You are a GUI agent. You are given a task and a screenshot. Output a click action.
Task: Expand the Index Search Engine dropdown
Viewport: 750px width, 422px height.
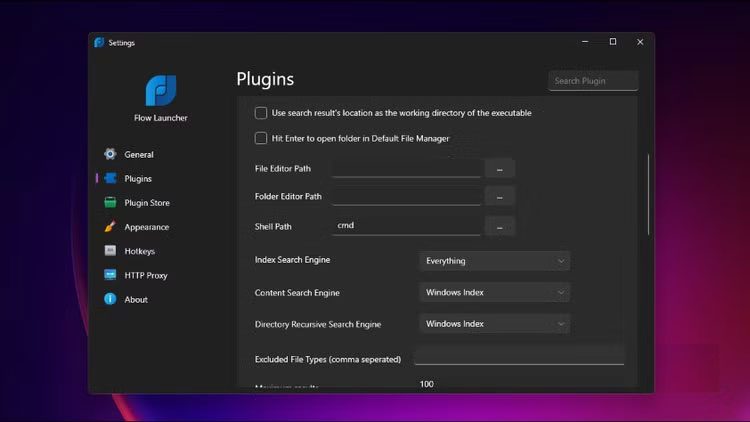coord(495,261)
